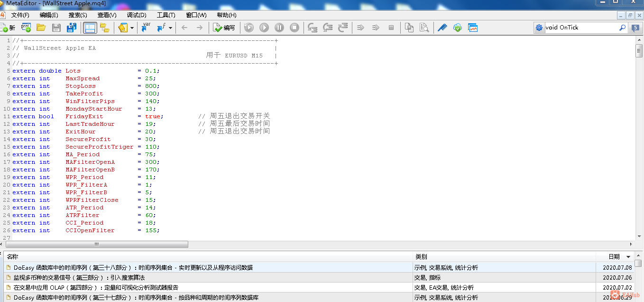Save all files with the double floppy icon
Image resolution: width=644 pixels, height=302 pixels.
pyautogui.click(x=71, y=28)
